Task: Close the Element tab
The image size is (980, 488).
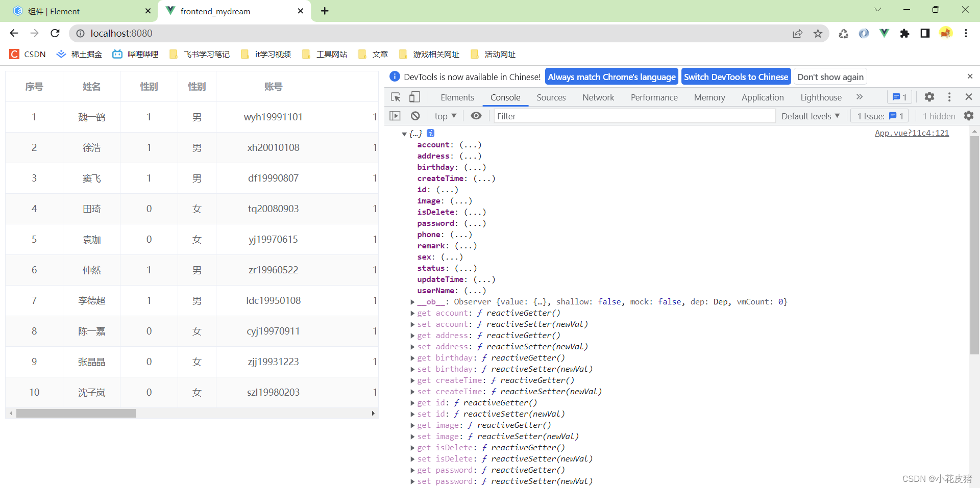Action: [148, 11]
